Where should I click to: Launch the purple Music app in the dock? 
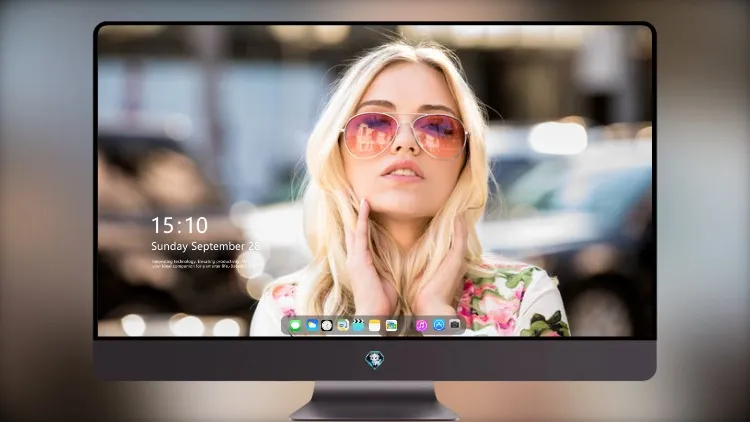click(x=421, y=325)
